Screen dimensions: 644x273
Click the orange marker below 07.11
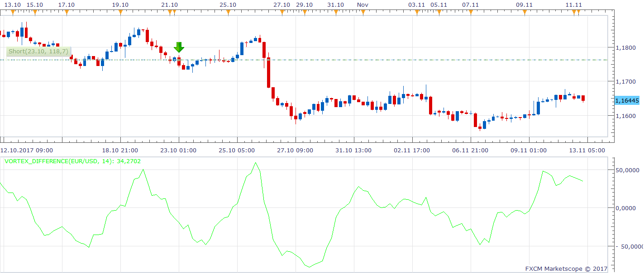[471, 12]
